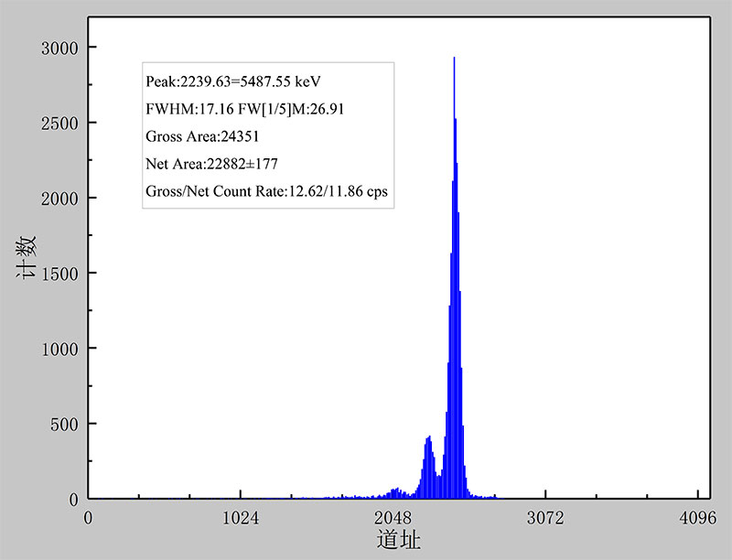Click the tiny bump near channel 2048
The height and width of the screenshot is (560, 732).
[x=395, y=490]
